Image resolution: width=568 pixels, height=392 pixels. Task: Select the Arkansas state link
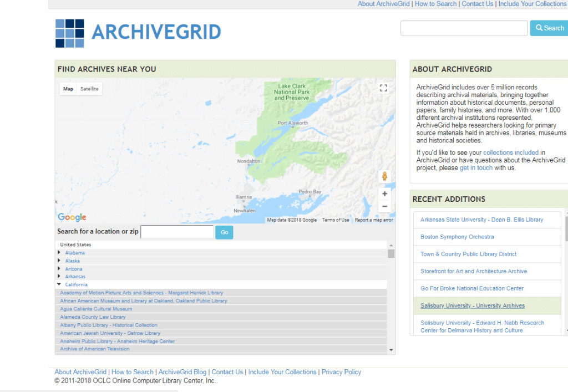tap(75, 277)
